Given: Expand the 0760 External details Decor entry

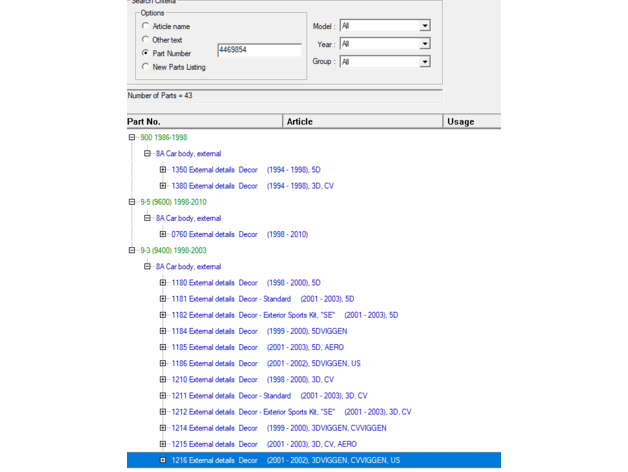Looking at the screenshot, I should coord(163,235).
